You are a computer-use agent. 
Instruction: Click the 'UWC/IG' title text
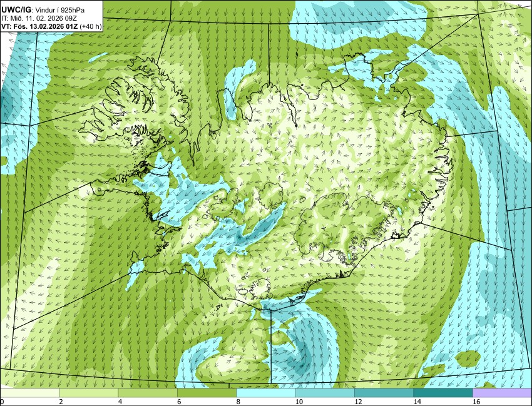click(16, 10)
